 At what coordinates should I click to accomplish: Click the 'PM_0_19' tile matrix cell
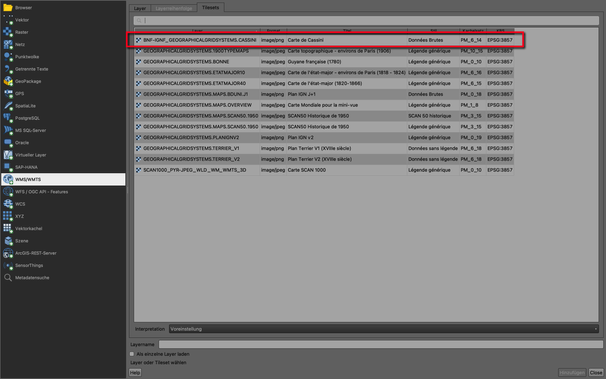[471, 138]
